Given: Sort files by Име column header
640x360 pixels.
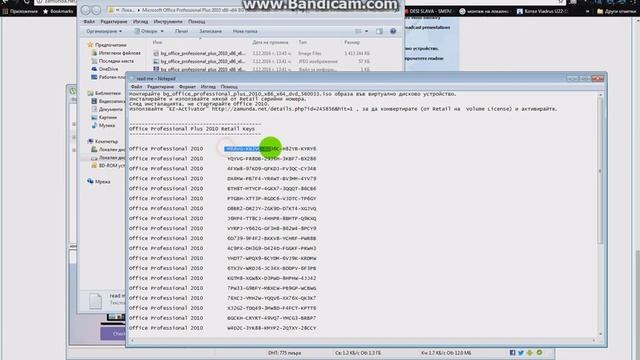Looking at the screenshot, I should (x=158, y=42).
